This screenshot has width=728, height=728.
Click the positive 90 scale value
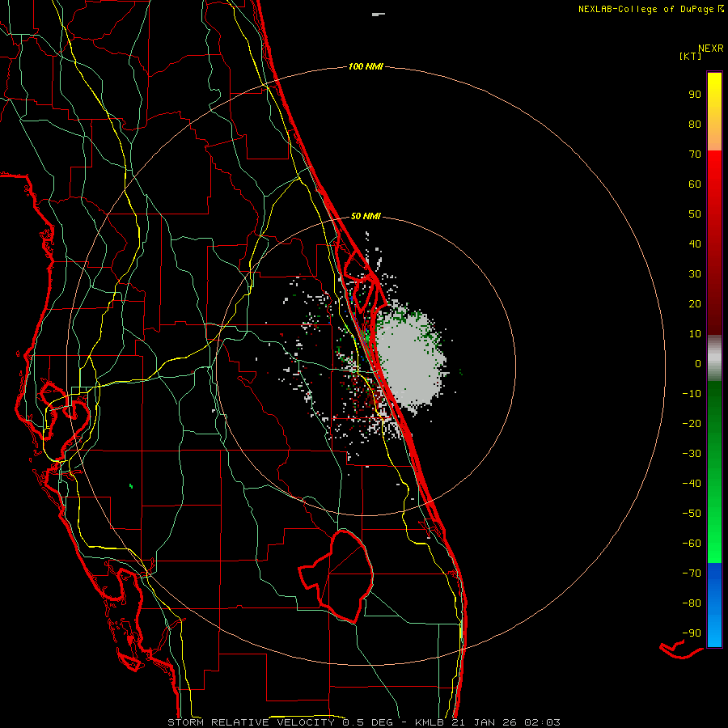click(x=695, y=95)
